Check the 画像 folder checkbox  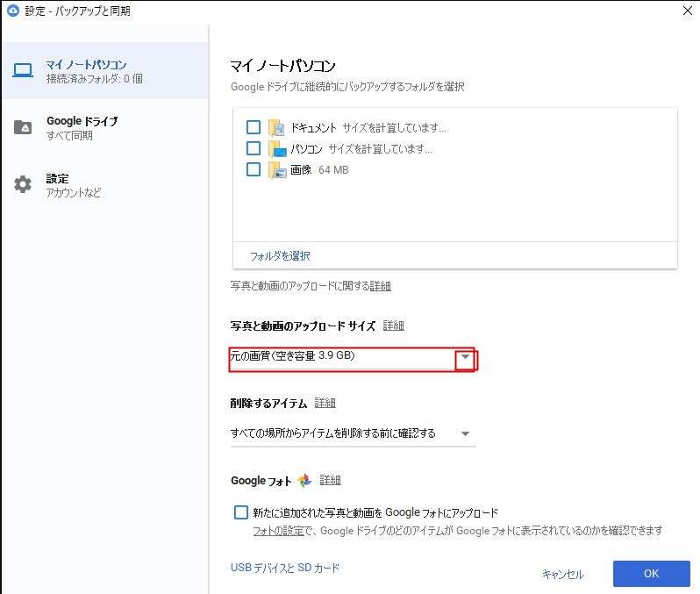click(x=254, y=169)
